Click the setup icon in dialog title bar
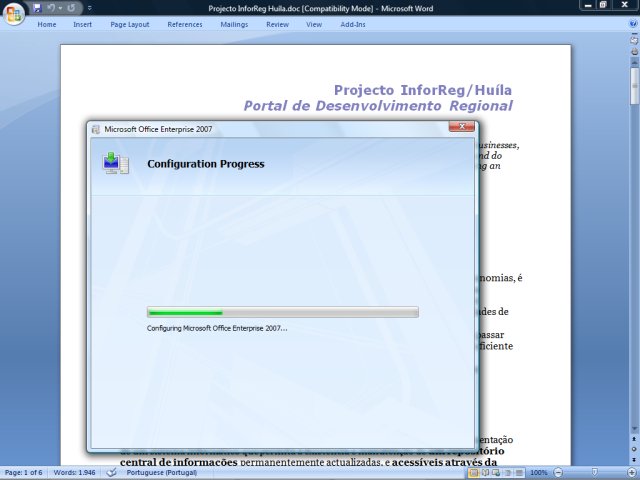Screen dimensions: 640x480 click(96, 129)
